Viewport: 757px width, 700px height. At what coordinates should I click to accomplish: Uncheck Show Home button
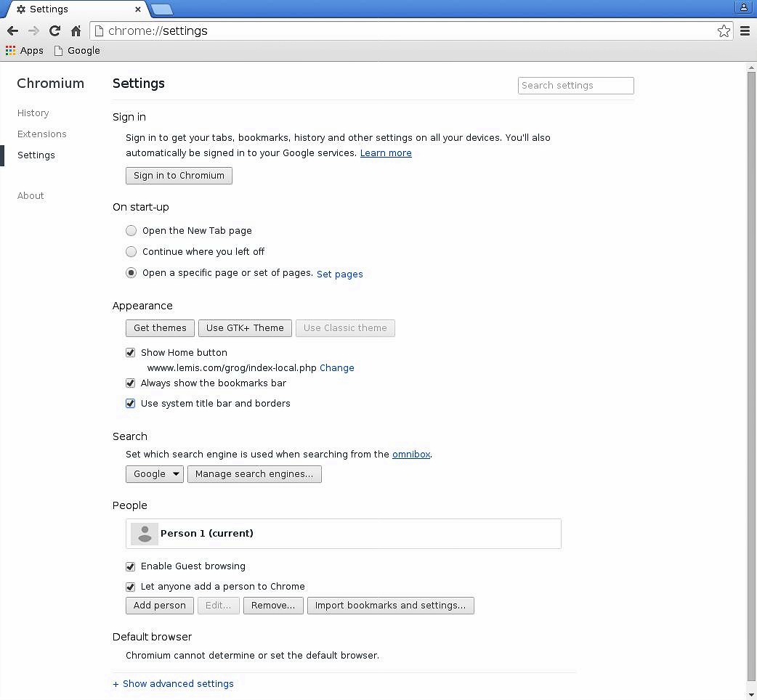pos(131,353)
